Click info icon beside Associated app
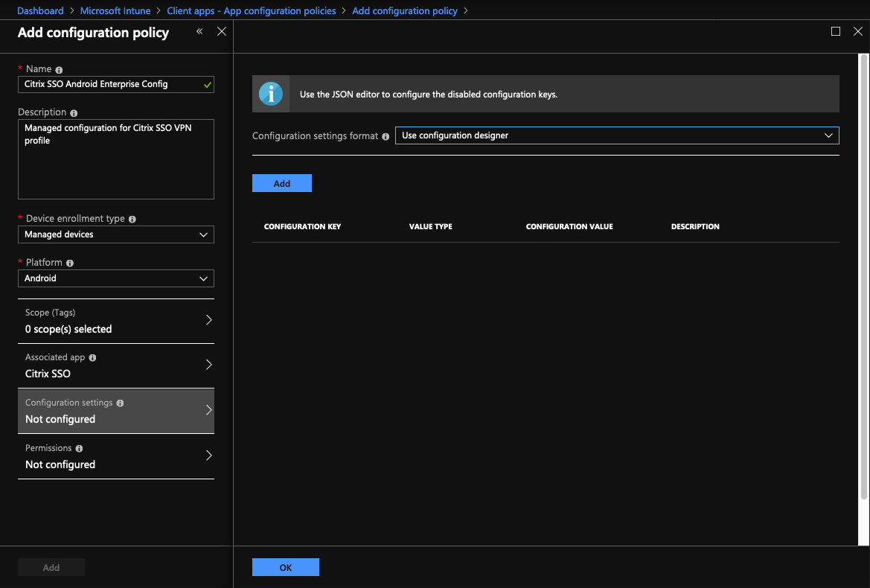This screenshot has height=588, width=870. point(92,358)
